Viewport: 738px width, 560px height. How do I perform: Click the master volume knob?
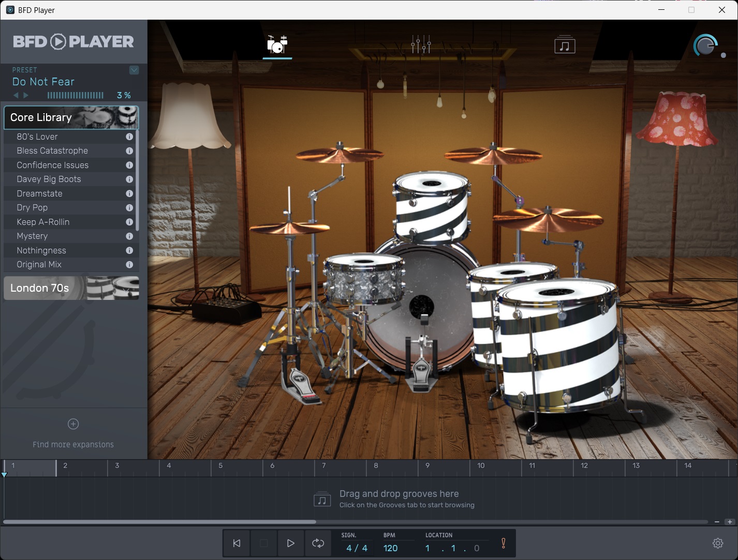705,47
